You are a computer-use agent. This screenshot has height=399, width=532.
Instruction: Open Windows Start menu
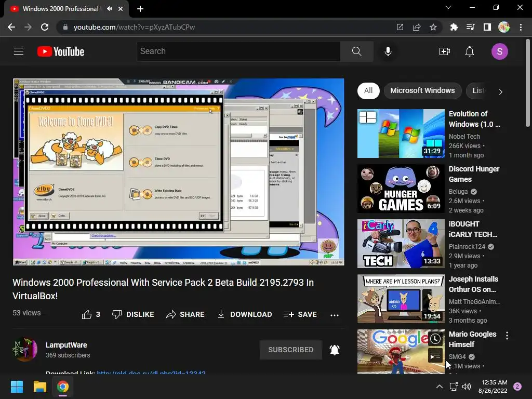click(x=17, y=387)
